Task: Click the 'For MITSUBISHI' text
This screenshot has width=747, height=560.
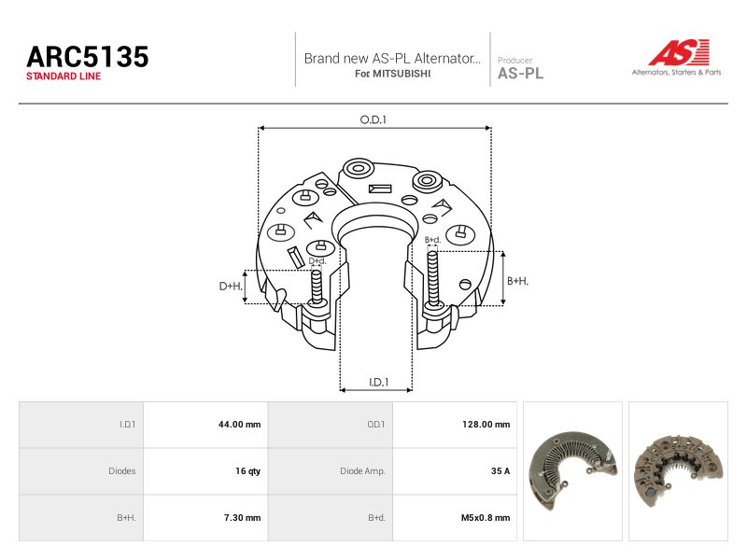Action: click(x=392, y=74)
